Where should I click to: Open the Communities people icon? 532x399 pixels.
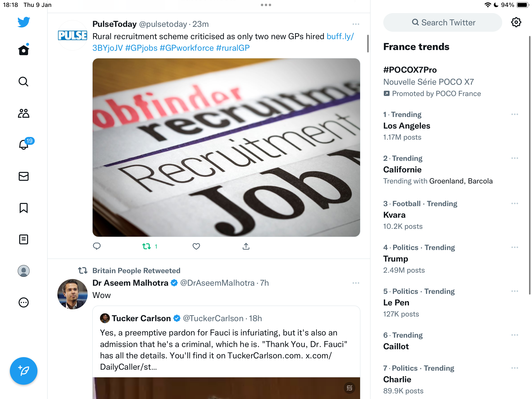pos(24,113)
